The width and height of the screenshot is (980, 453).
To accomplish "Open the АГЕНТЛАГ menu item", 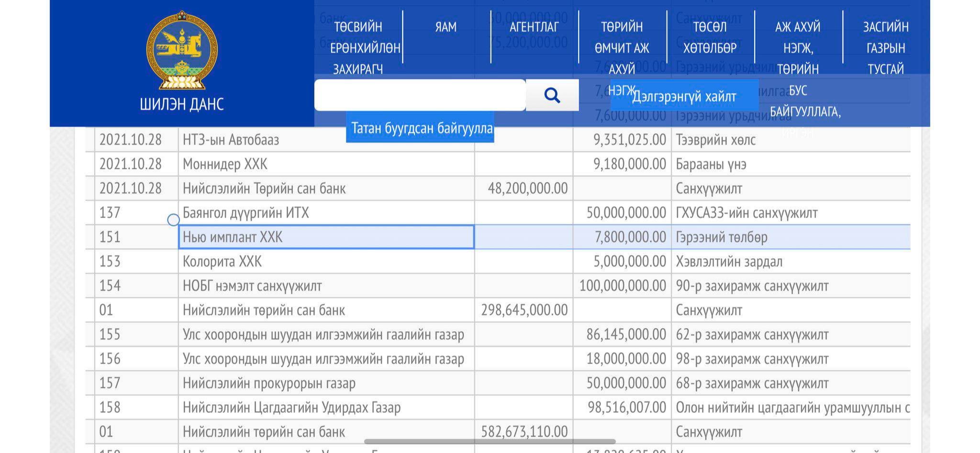I will (x=534, y=27).
